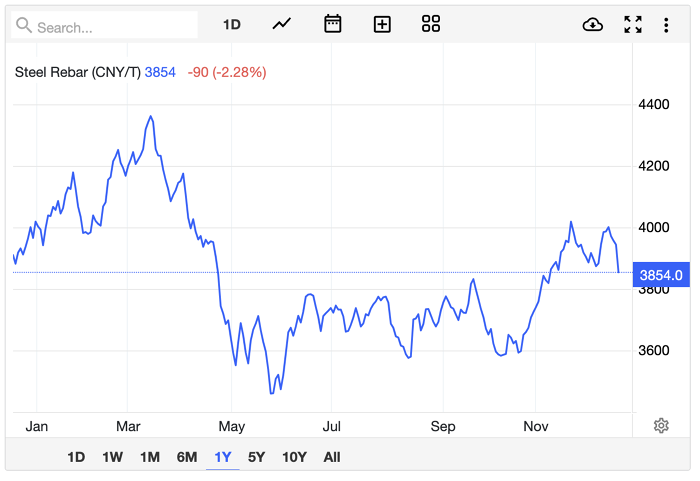Select the 1W range tab
This screenshot has width=700, height=481.
click(112, 457)
